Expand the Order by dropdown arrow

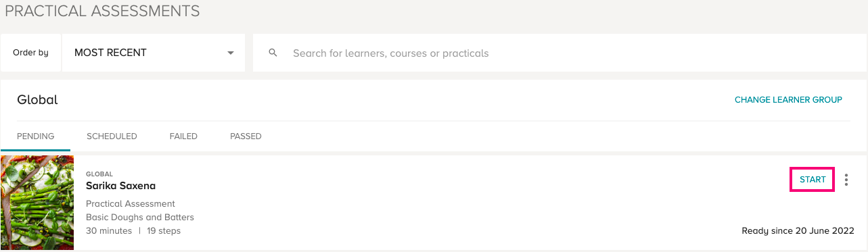(231, 53)
